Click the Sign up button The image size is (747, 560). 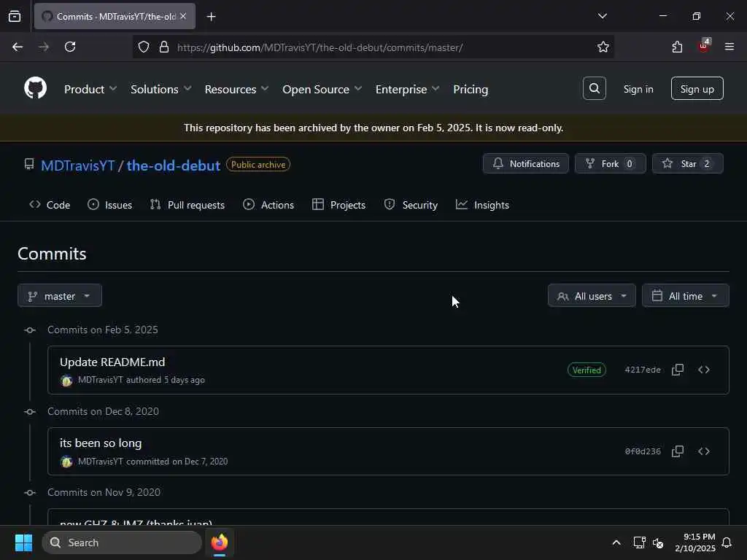(x=697, y=88)
